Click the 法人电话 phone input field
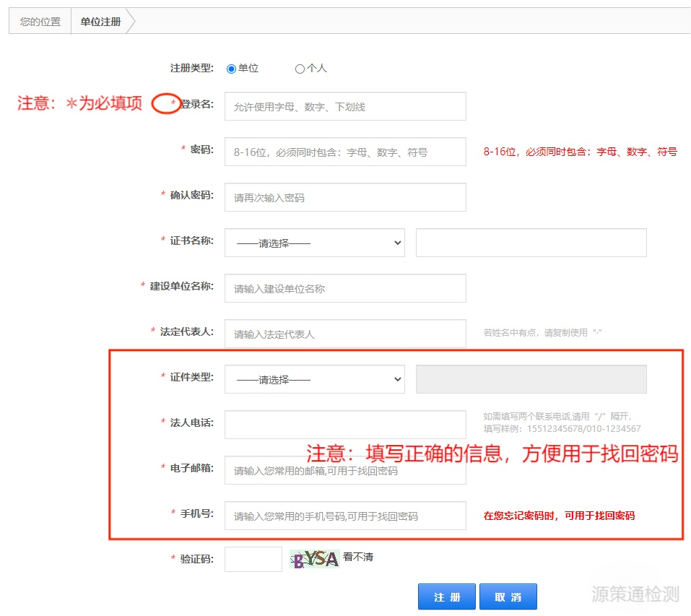The height and width of the screenshot is (616, 691). coord(345,425)
